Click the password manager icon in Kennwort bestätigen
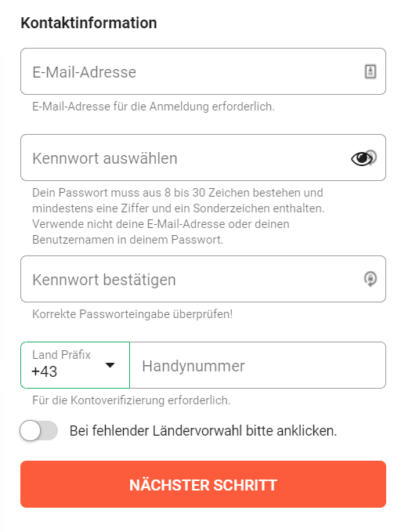This screenshot has height=532, width=405. pyautogui.click(x=371, y=279)
